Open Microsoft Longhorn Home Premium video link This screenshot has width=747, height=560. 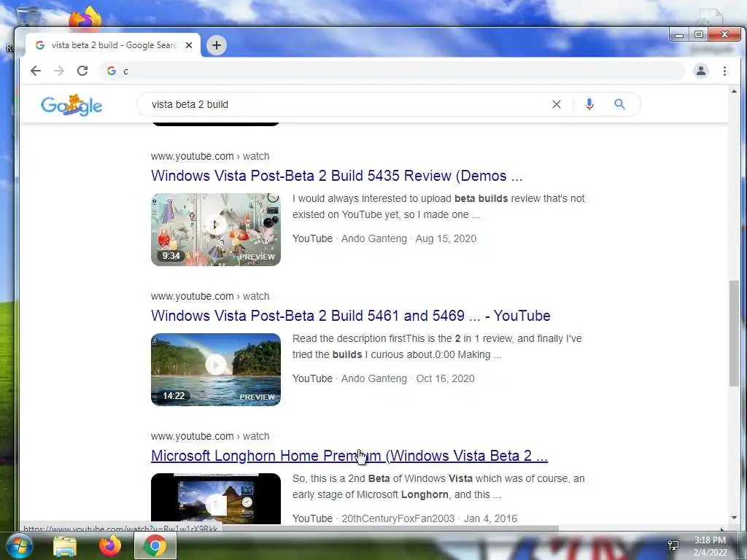[x=349, y=456]
